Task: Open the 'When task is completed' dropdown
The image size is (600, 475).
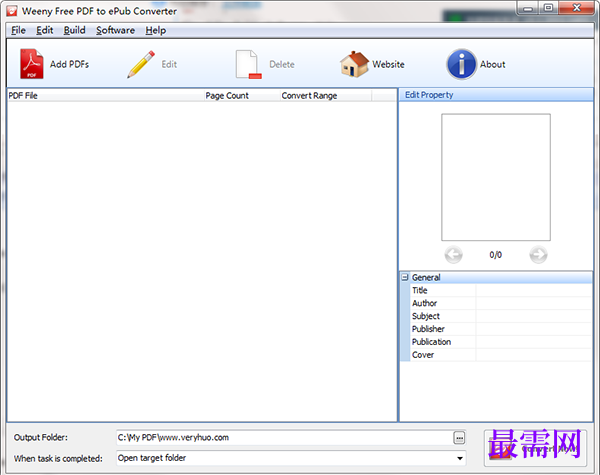Action: point(460,458)
